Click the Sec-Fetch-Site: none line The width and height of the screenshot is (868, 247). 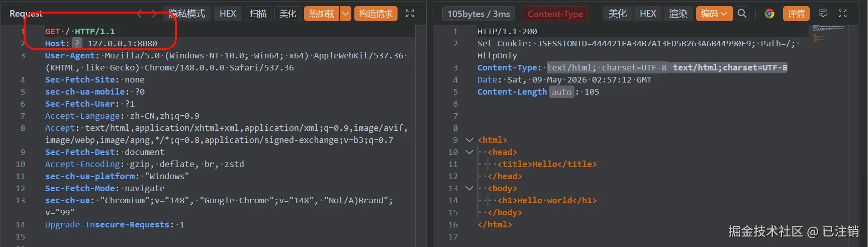(94, 79)
